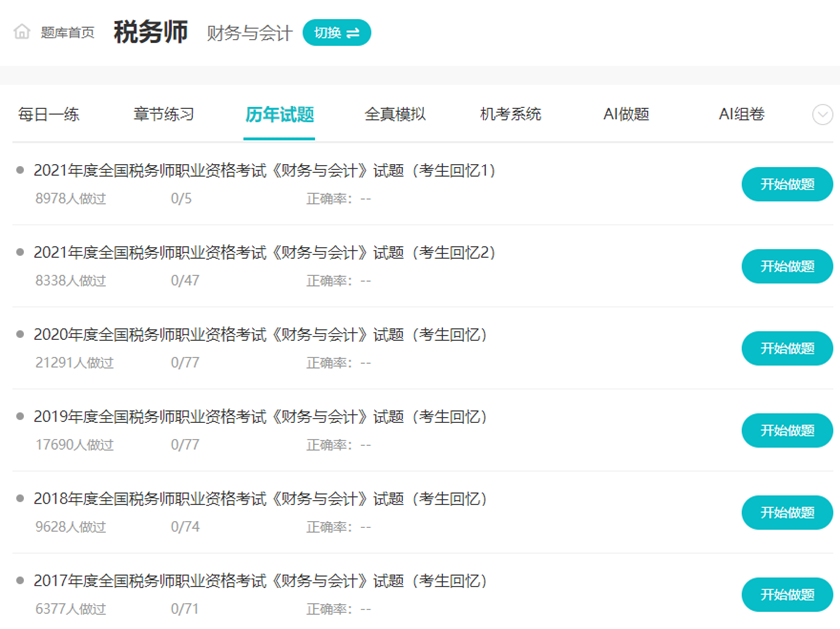The width and height of the screenshot is (840, 629).
Task: Click 开始做题 for the 2021 考生回忆2 paper
Action: click(787, 266)
